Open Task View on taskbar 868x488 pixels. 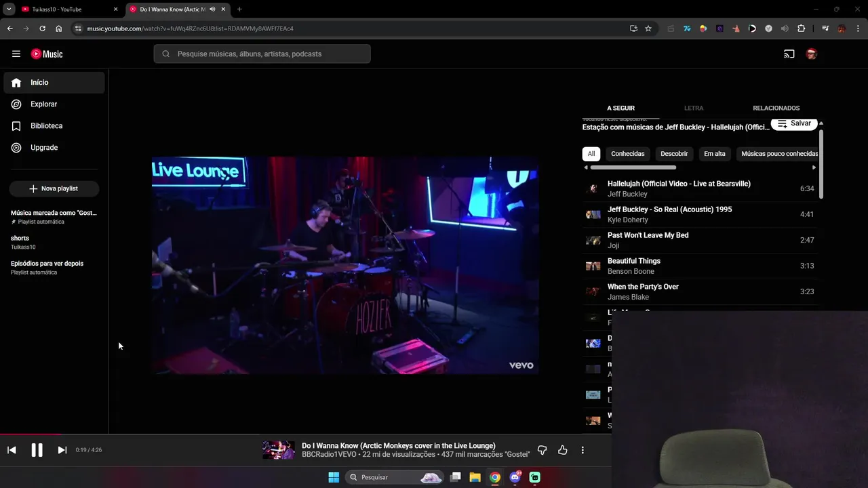point(456,477)
